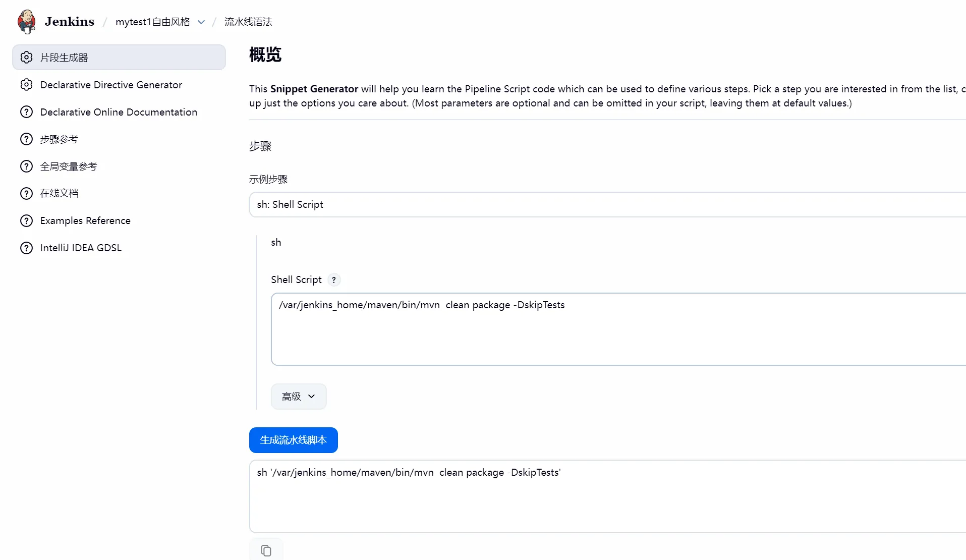Screen dimensions: 966x560
Task: Click the gear icon beside 片段生成器
Action: [x=26, y=58]
